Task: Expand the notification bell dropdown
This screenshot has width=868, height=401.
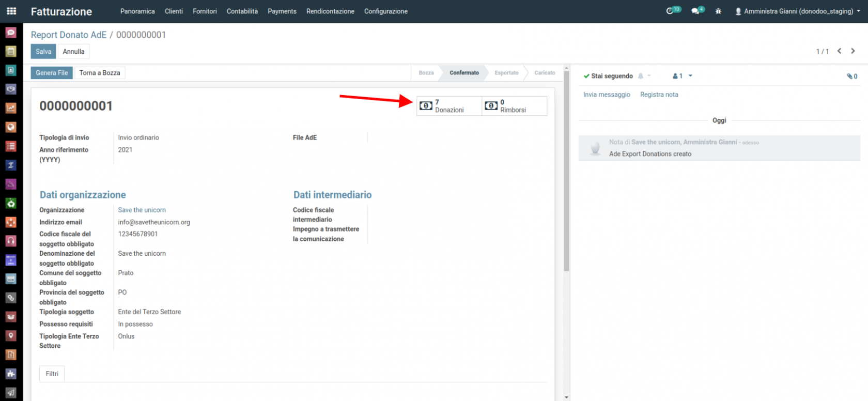Action: pos(644,76)
